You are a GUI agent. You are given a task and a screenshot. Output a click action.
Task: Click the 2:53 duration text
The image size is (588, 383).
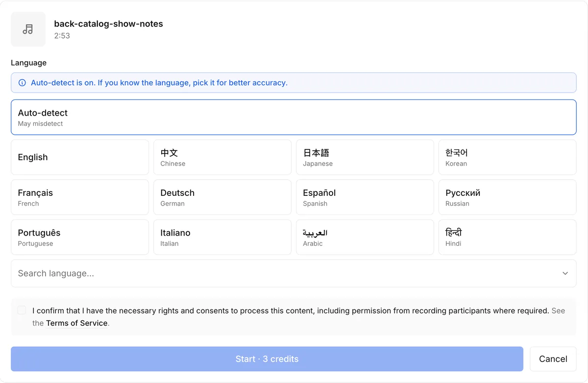[x=62, y=36]
